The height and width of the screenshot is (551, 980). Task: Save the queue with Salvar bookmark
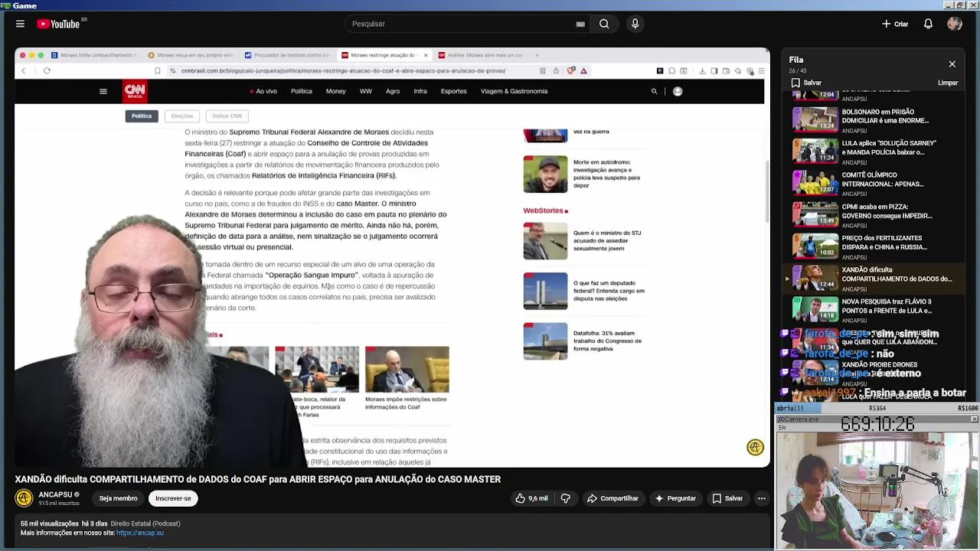tap(806, 83)
